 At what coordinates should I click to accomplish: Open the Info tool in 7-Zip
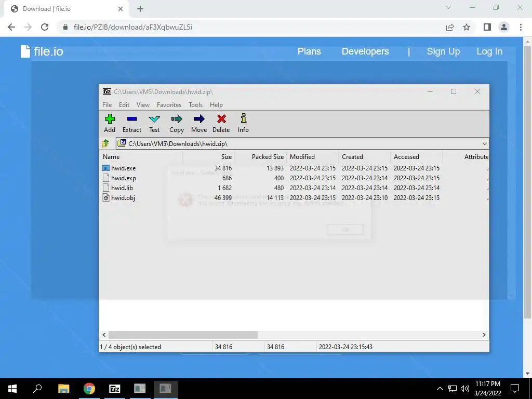[x=243, y=123]
